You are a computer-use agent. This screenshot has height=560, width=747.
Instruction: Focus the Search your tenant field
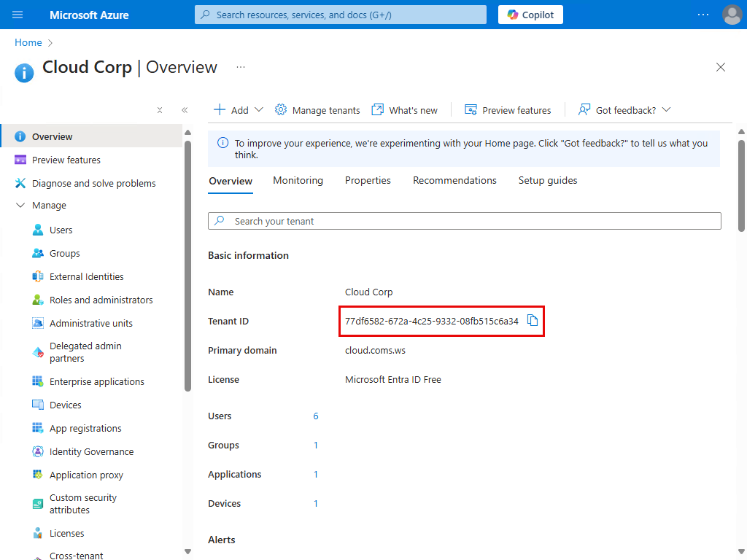(465, 221)
